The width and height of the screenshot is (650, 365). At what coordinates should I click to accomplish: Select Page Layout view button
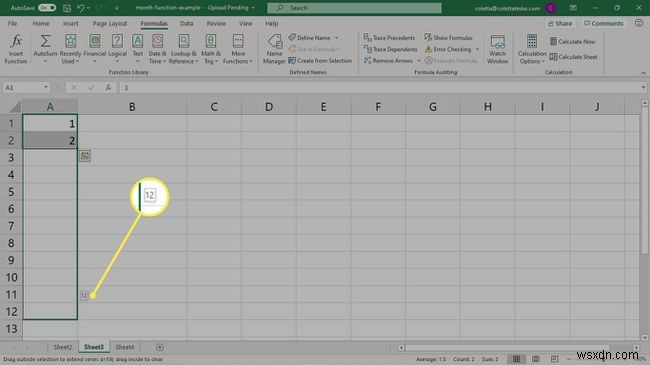536,359
